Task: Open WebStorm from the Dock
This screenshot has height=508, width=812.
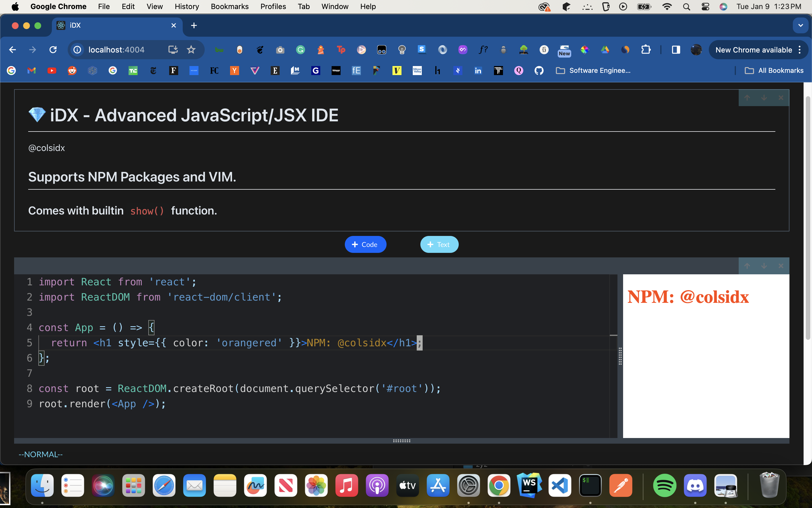Action: [x=529, y=485]
